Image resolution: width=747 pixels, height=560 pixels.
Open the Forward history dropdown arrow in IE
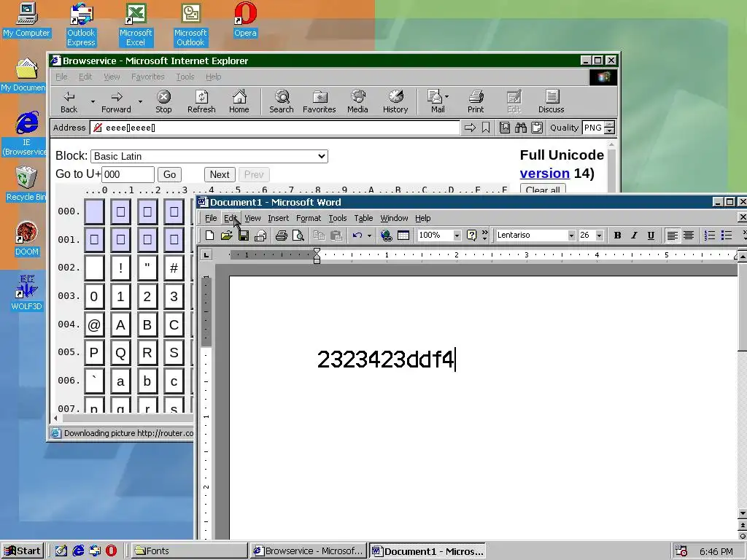point(140,101)
